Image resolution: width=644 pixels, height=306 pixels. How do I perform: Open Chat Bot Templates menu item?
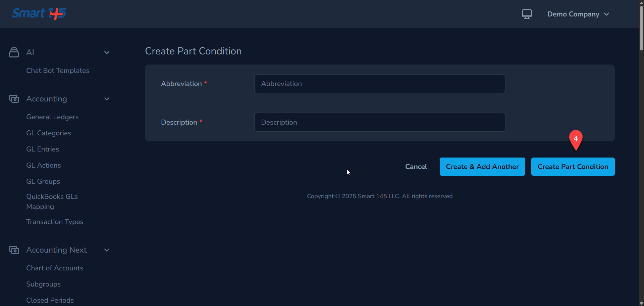tap(58, 71)
